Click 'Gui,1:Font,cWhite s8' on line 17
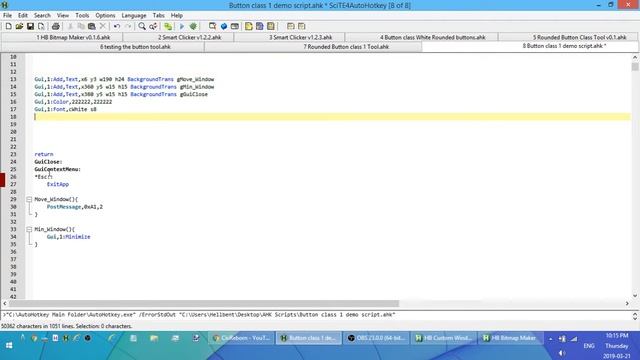Screen dimensions: 640x360 click(65, 109)
